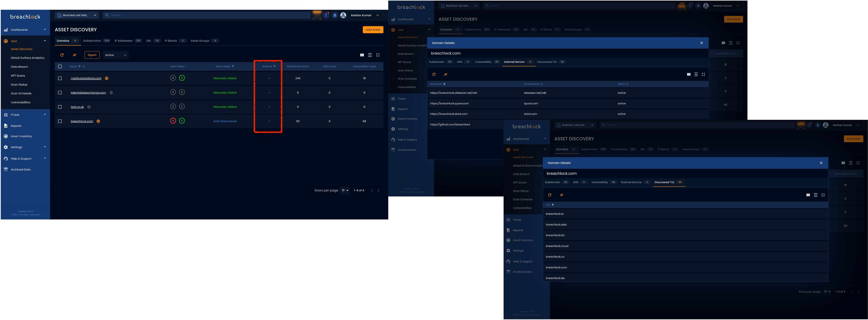The height and width of the screenshot is (320, 868).
Task: Click the Add Asset button in left window
Action: click(x=373, y=30)
